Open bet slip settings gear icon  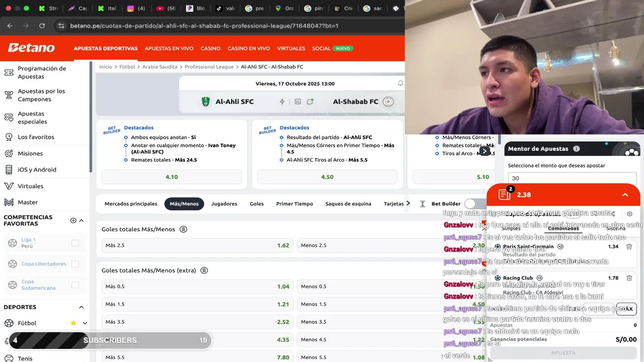[629, 214]
